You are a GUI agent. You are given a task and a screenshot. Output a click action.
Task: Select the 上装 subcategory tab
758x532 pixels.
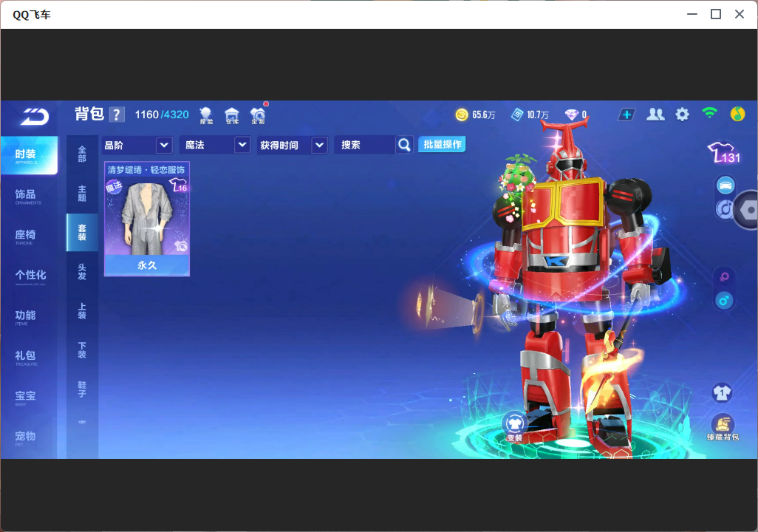[x=82, y=311]
